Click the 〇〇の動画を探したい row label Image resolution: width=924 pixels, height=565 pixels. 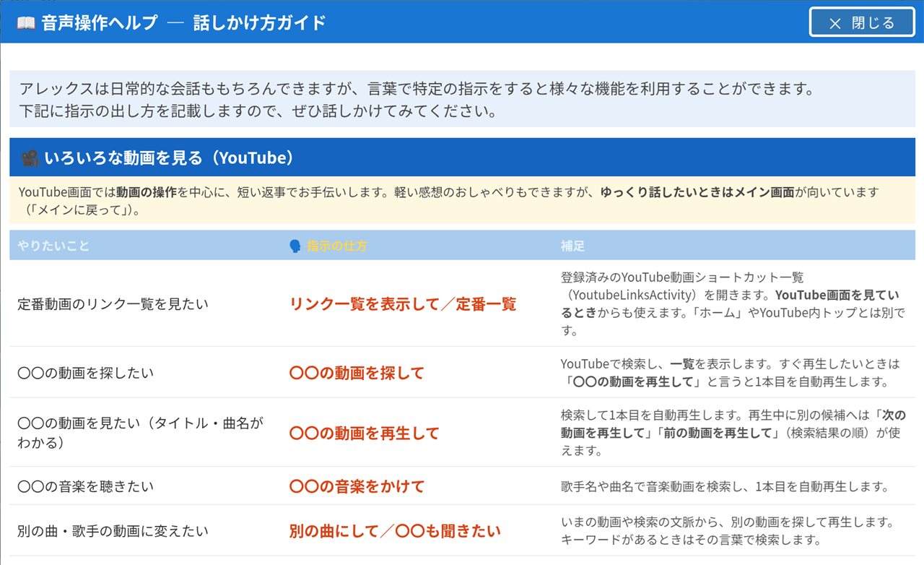(x=86, y=373)
